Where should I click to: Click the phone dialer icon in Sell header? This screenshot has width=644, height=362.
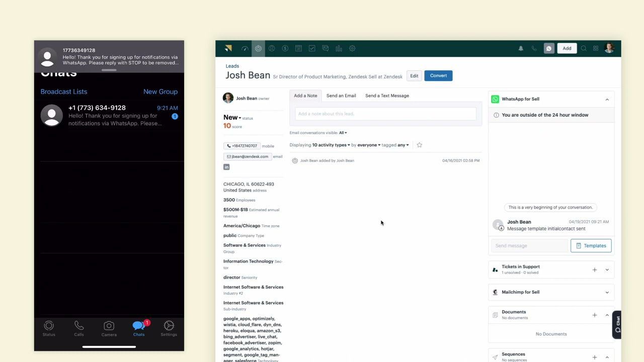(534, 48)
